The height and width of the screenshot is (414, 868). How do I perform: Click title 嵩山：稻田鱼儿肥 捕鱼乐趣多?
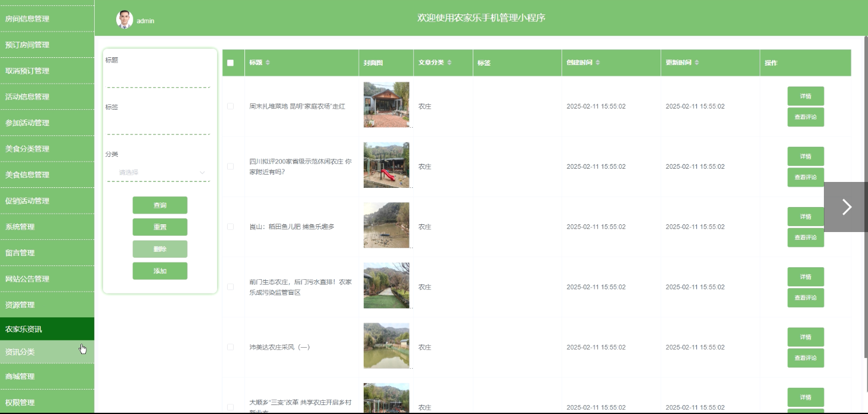click(292, 227)
